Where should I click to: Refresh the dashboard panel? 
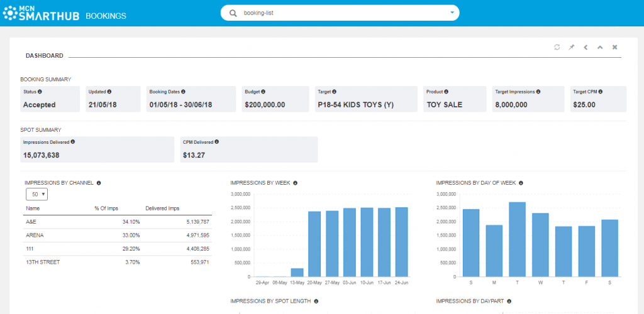pyautogui.click(x=557, y=47)
